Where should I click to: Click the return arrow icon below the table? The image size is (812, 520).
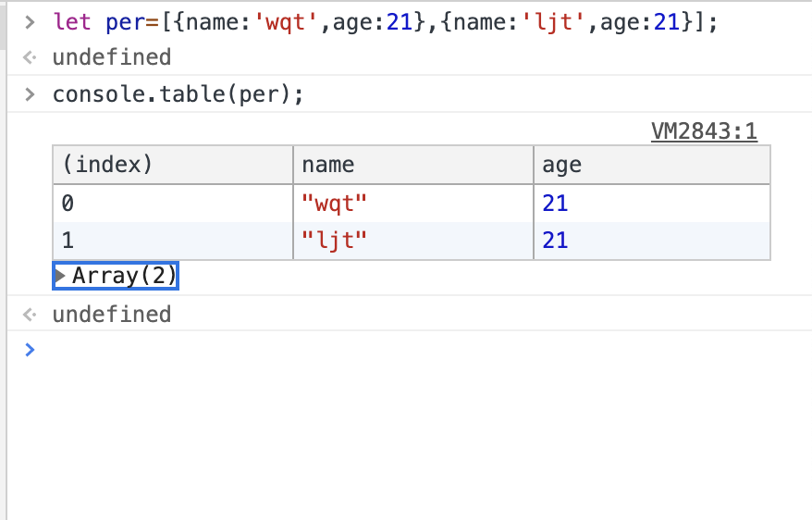pos(30,315)
